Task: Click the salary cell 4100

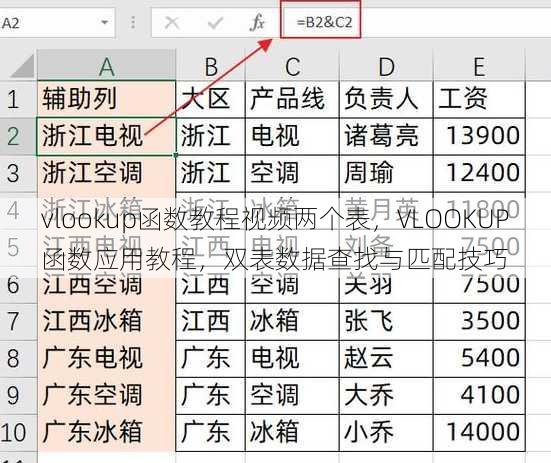Action: 479,396
